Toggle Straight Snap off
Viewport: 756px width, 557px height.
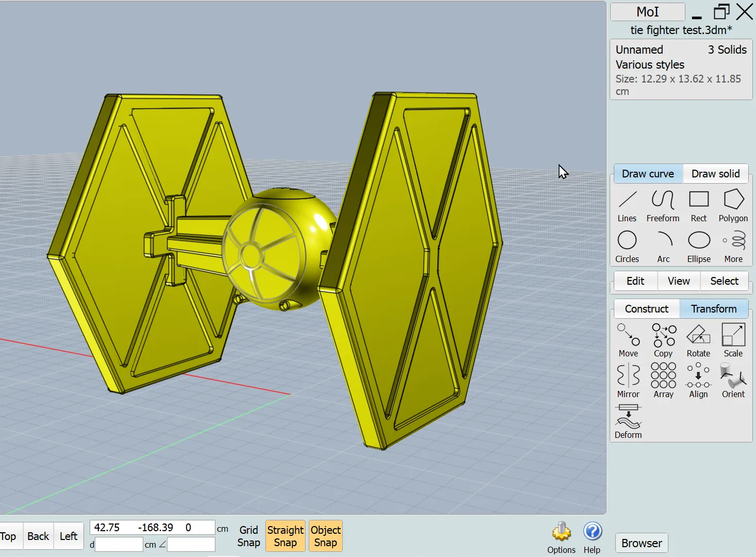point(285,536)
